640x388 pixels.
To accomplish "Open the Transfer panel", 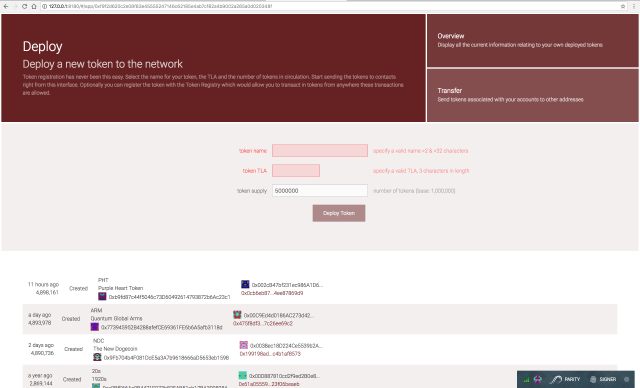I will (x=533, y=95).
